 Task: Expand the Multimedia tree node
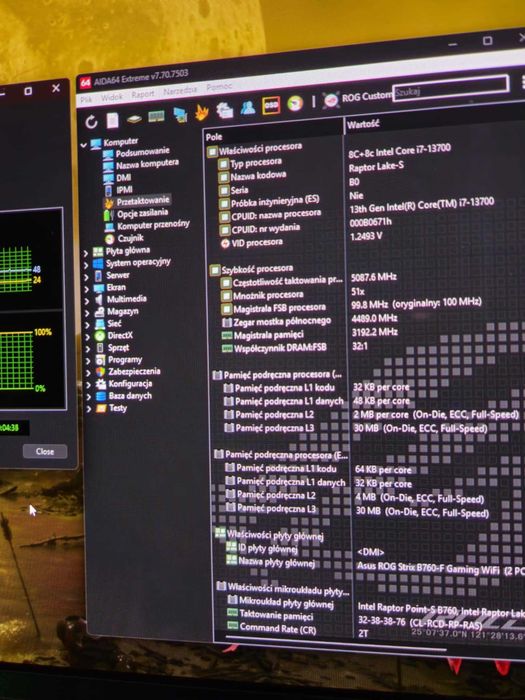(x=87, y=301)
